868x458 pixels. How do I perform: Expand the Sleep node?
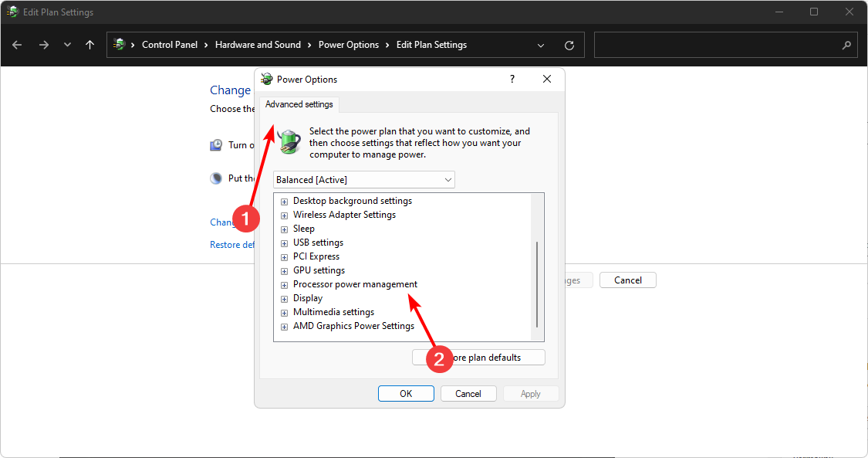[284, 229]
